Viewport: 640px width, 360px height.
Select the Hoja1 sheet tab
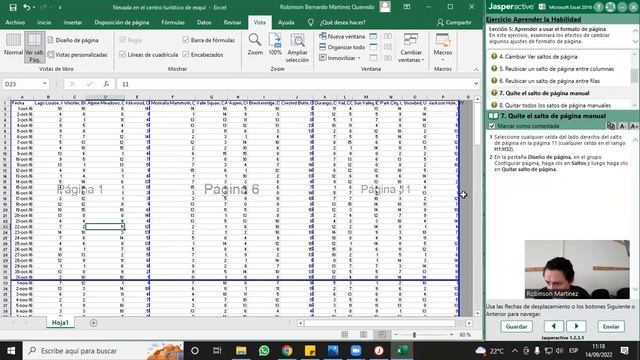pyautogui.click(x=60, y=322)
